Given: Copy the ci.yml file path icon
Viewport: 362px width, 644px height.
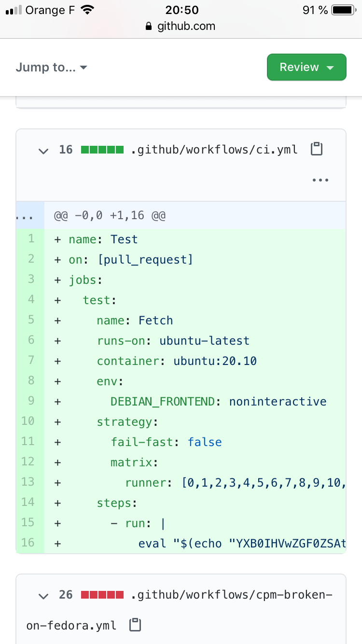Looking at the screenshot, I should (x=316, y=149).
